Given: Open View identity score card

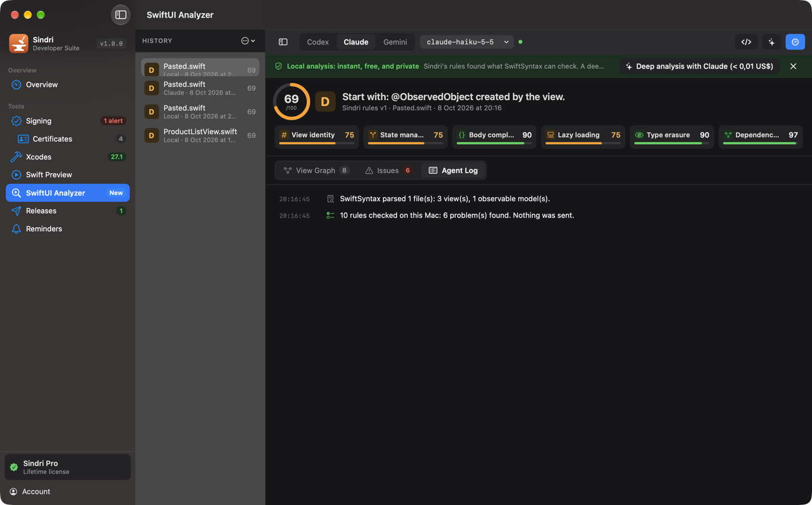Looking at the screenshot, I should click(317, 137).
